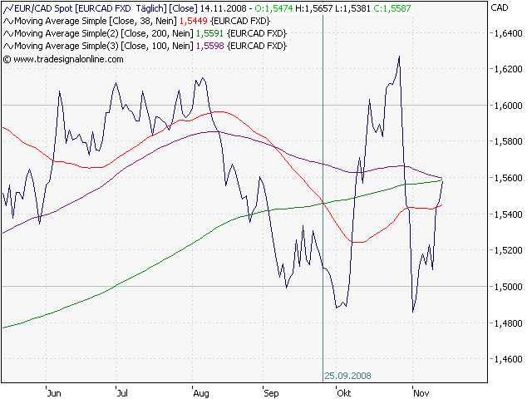
Task: Click the 1,5800 price axis label
Action: pyautogui.click(x=508, y=141)
